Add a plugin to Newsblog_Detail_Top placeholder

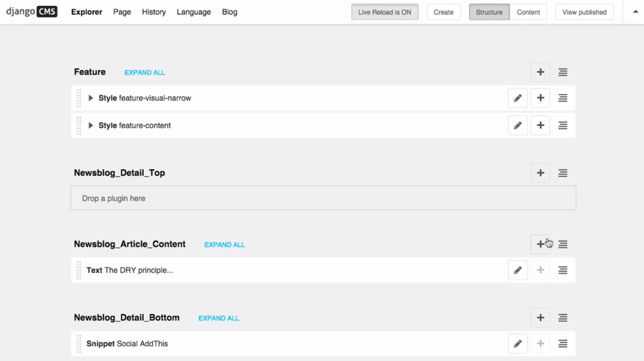540,173
